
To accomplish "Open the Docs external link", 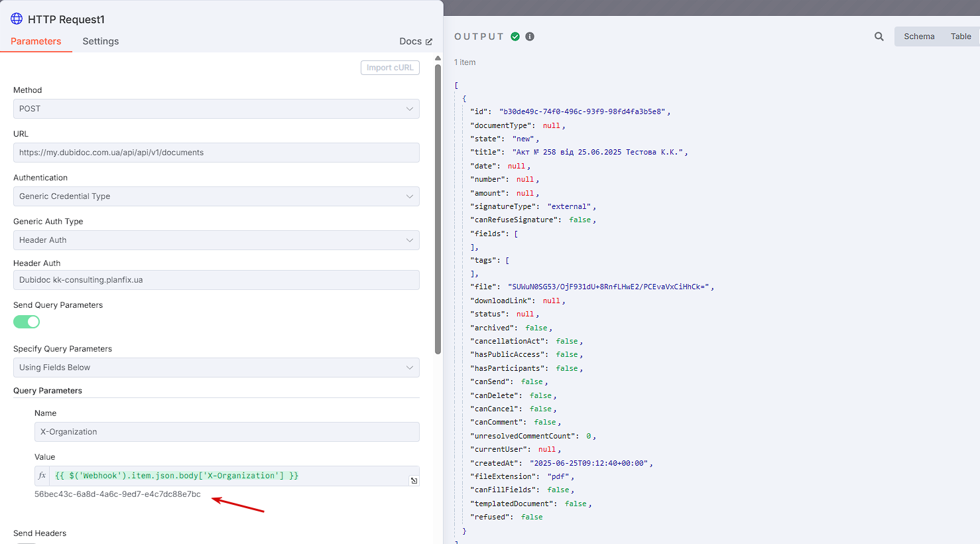I will 416,41.
